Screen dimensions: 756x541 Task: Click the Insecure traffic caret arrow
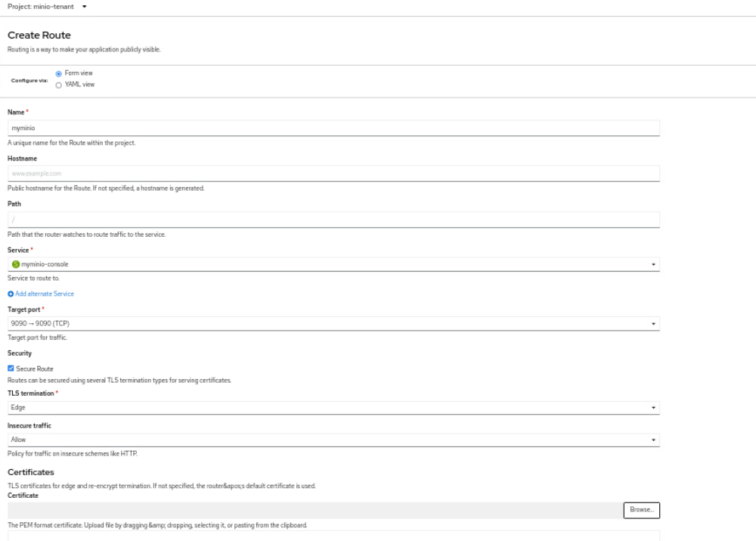pyautogui.click(x=653, y=439)
